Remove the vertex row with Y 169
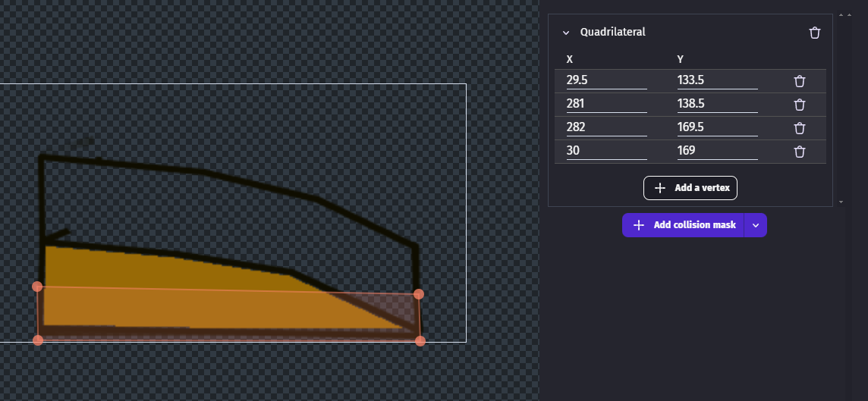 tap(799, 152)
